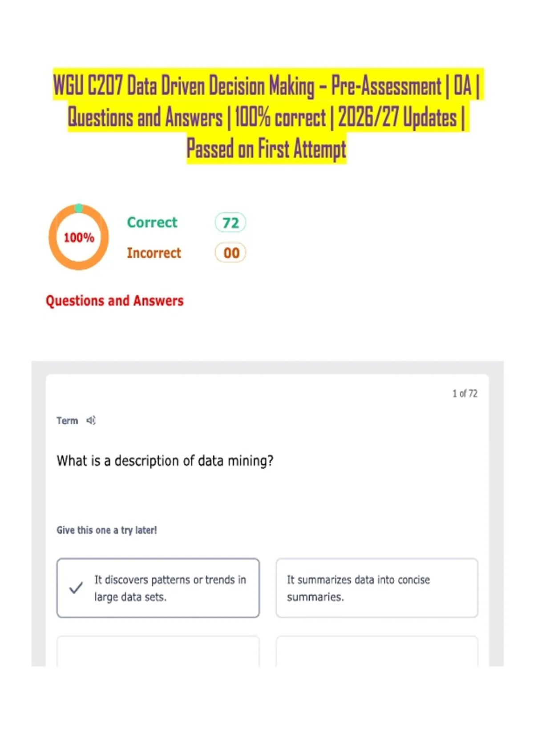The width and height of the screenshot is (534, 756).
Task: Click the checkmark icon in selected answer
Action: [76, 588]
